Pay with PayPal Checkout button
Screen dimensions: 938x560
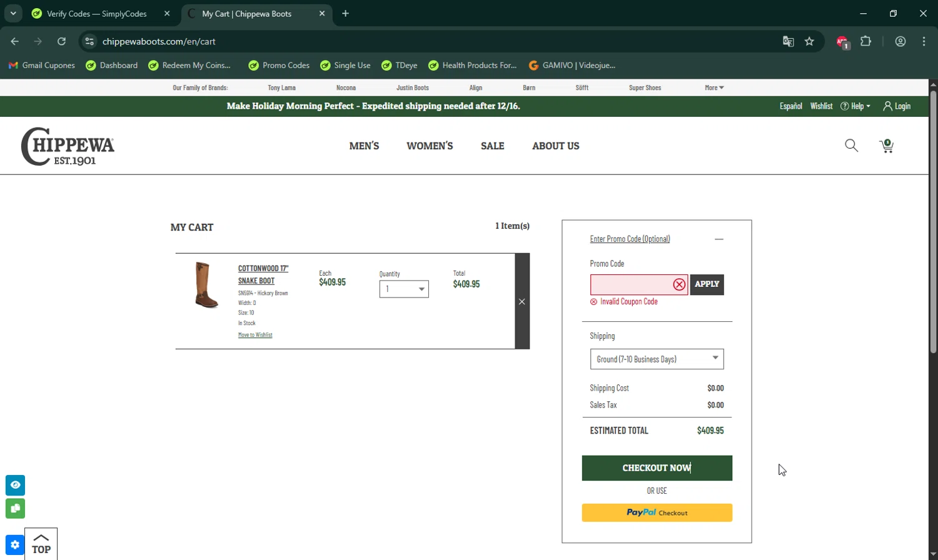tap(657, 512)
